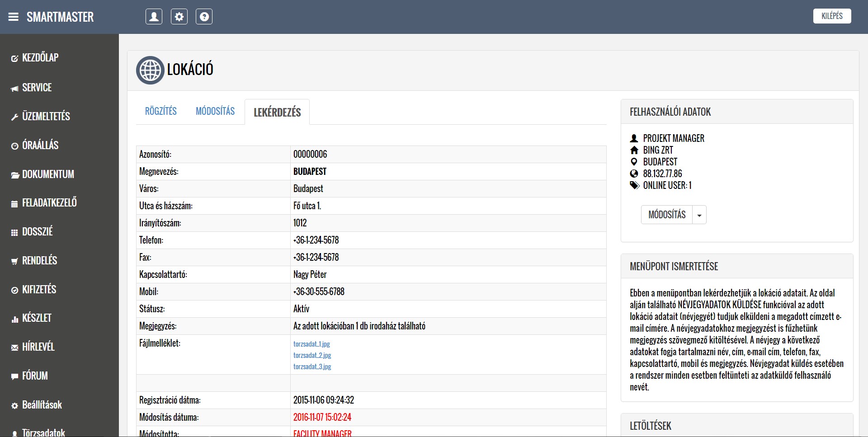Click the shopping cart icon for RENDELÉS
868x437 pixels.
(14, 261)
